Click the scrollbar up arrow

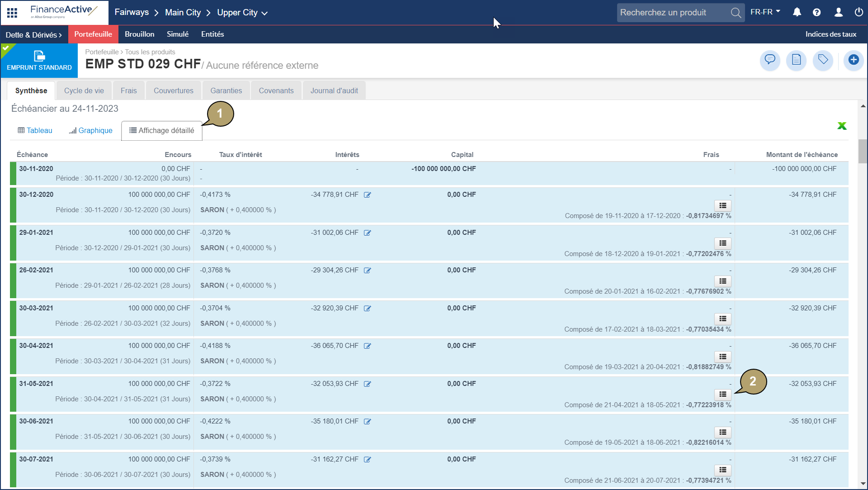coord(863,106)
